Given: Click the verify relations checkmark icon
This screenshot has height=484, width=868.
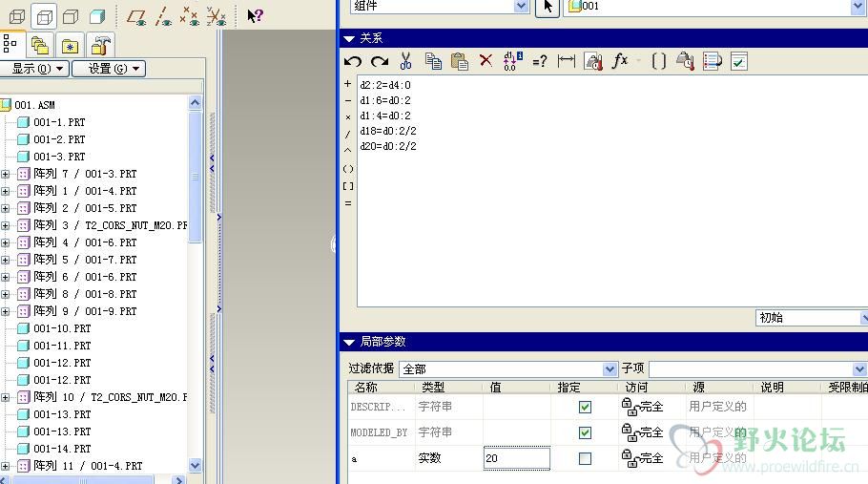Looking at the screenshot, I should point(739,61).
